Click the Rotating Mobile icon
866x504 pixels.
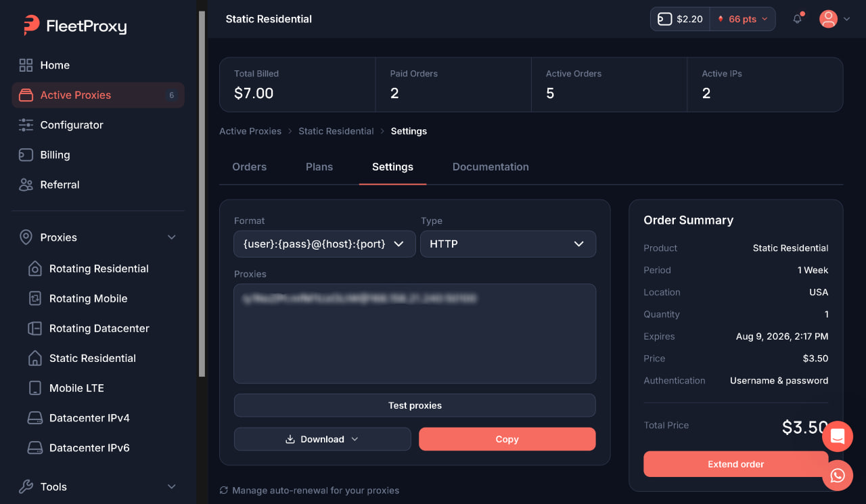coord(35,298)
